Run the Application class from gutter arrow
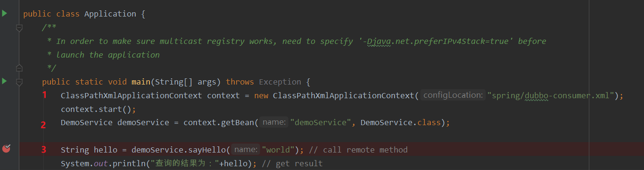 coord(4,13)
